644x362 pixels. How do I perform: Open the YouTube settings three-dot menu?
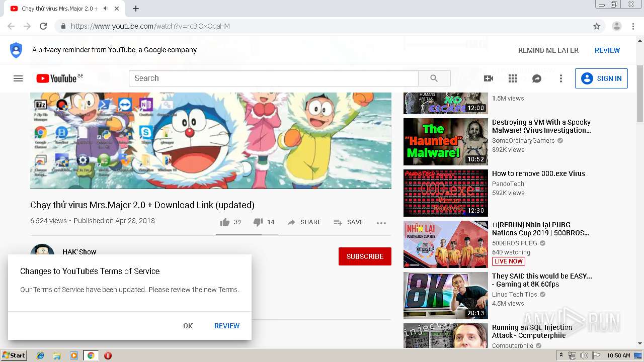point(561,78)
